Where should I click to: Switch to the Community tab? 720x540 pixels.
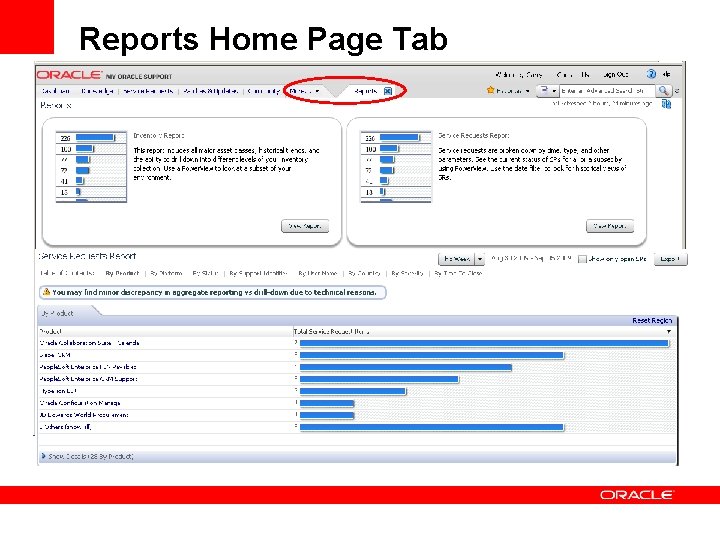(x=264, y=91)
